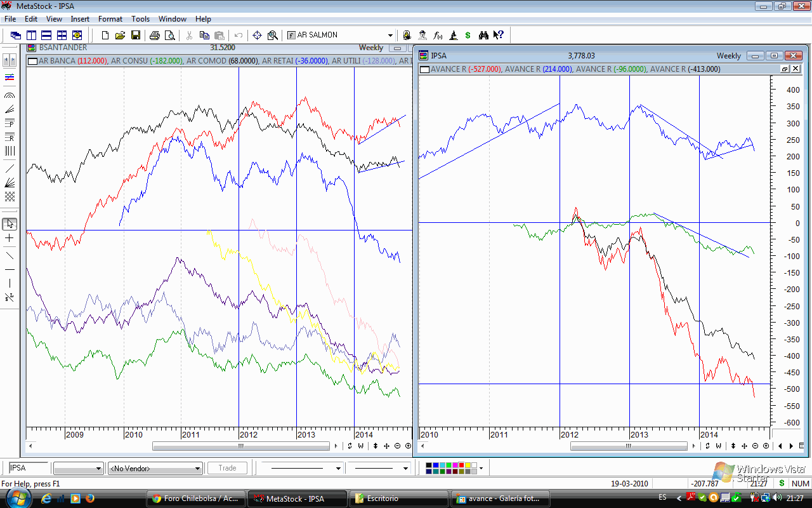
Task: Click the tile windows grid icon
Action: pyautogui.click(x=62, y=36)
